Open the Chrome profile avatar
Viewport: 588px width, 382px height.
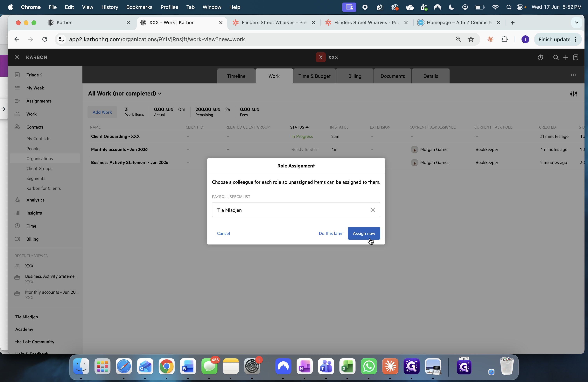coord(525,39)
